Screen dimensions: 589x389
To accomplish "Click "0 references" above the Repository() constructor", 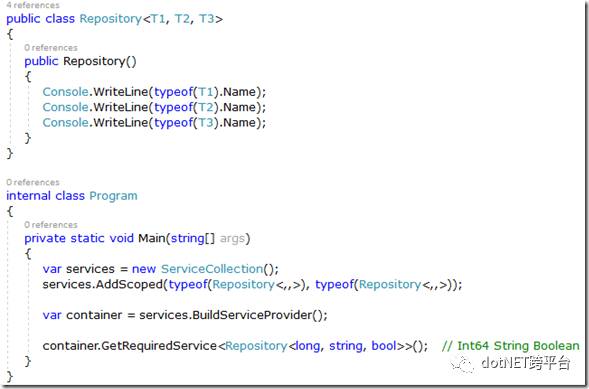I will coord(51,48).
